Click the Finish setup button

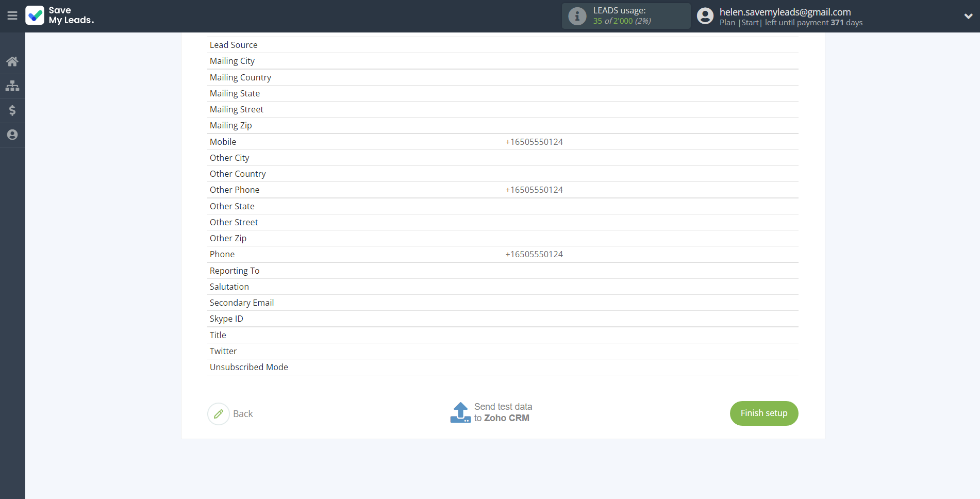(x=763, y=413)
